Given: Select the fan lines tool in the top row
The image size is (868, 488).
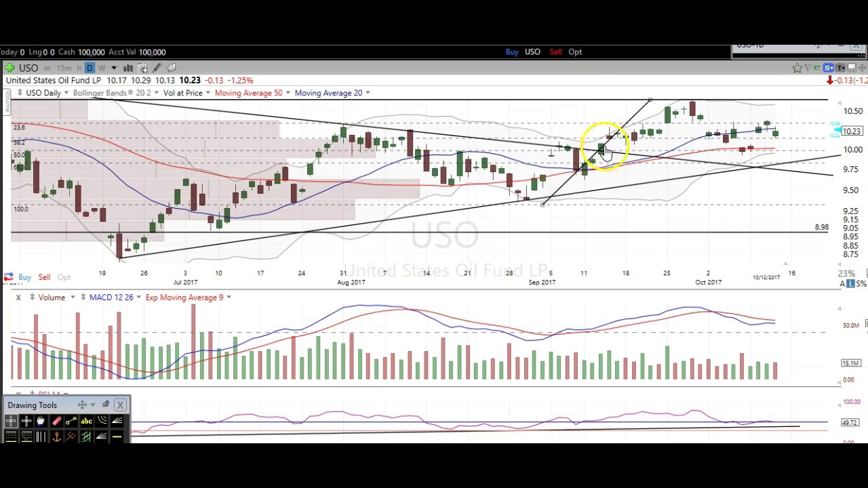Looking at the screenshot, I should pos(117,421).
